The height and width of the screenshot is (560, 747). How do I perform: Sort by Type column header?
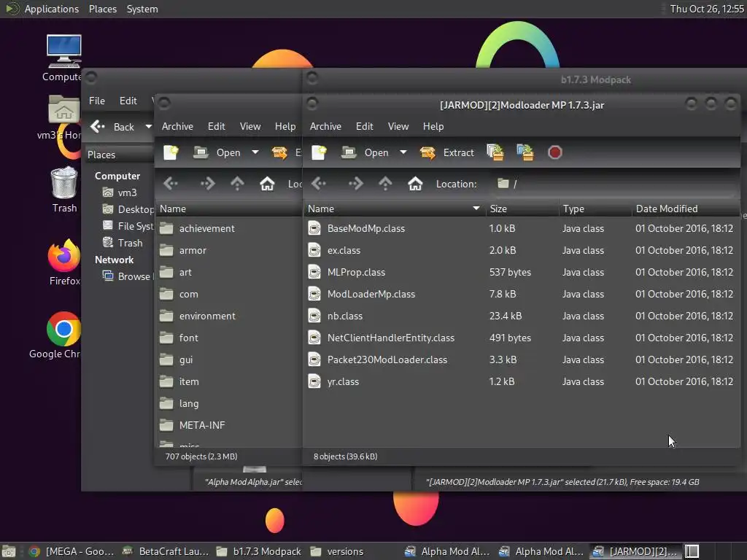point(595,209)
